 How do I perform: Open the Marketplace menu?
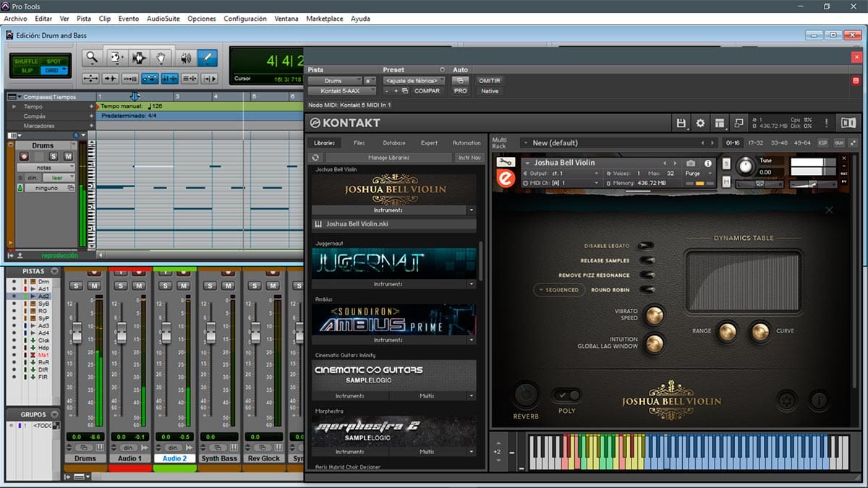point(325,19)
